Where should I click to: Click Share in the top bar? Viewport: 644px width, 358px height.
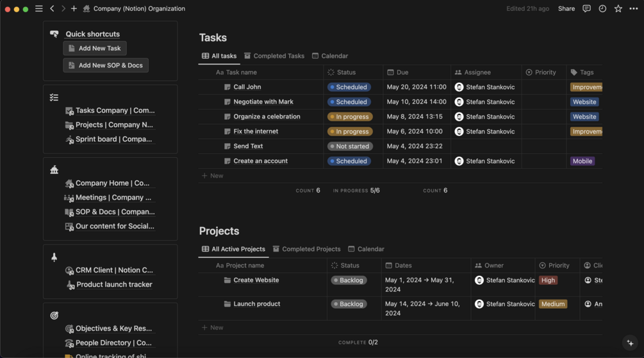point(566,9)
